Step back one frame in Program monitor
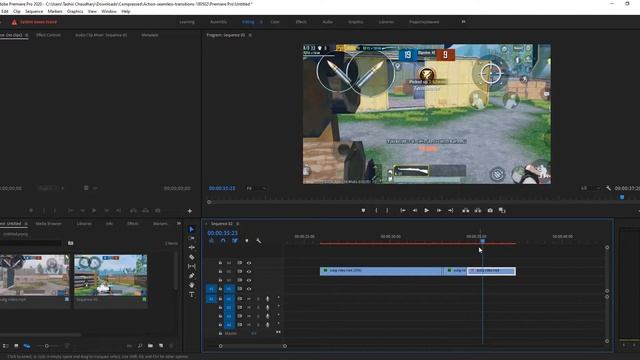This screenshot has width=640, height=360. point(415,211)
